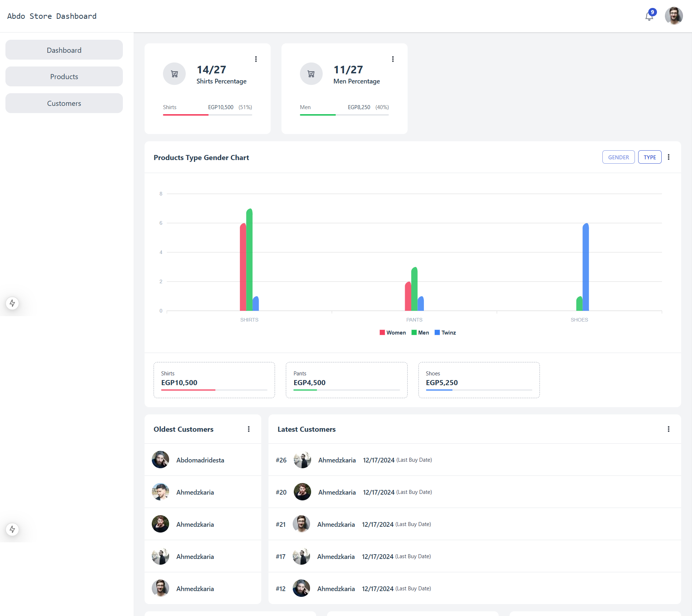The image size is (692, 616).
Task: Click the shopping cart icon on Shirts Percentage card
Action: pos(174,74)
